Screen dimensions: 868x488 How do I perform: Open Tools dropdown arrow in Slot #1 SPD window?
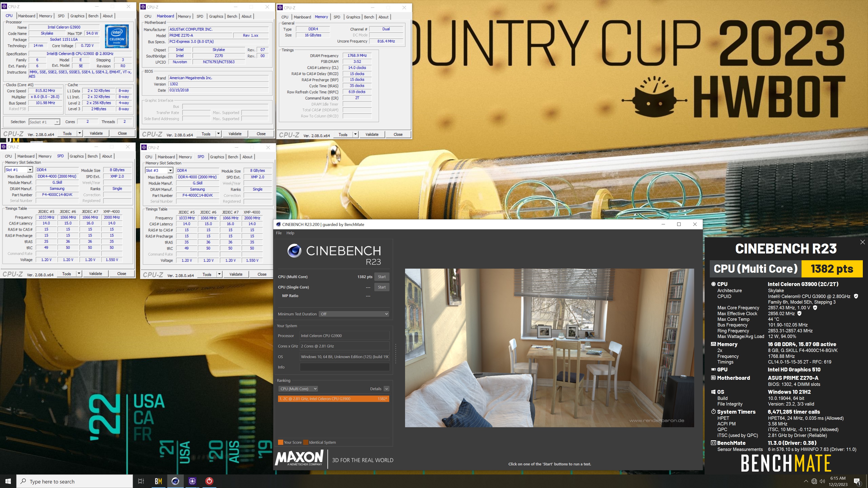(79, 274)
